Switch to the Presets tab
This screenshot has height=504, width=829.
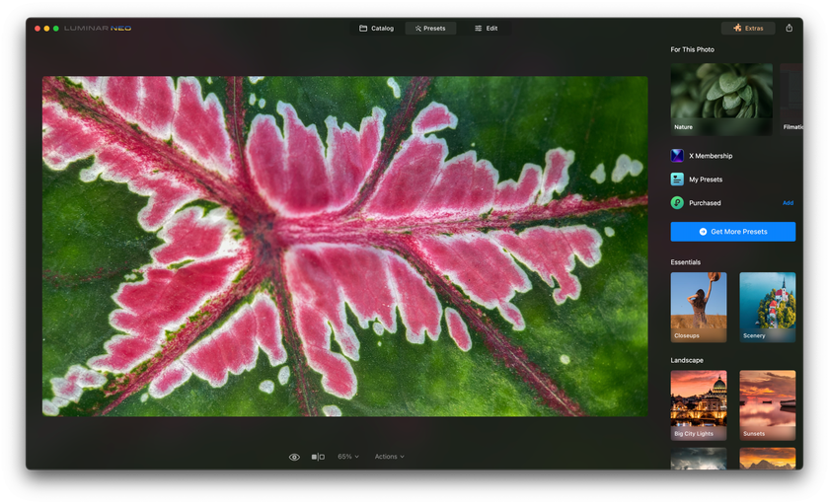click(x=430, y=29)
